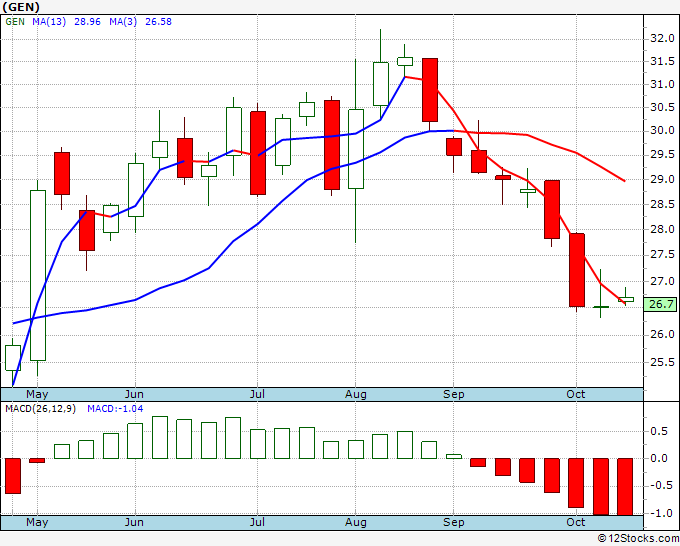Image resolution: width=680 pixels, height=546 pixels.
Task: Click the "MA(13)" legend label
Action: point(49,22)
